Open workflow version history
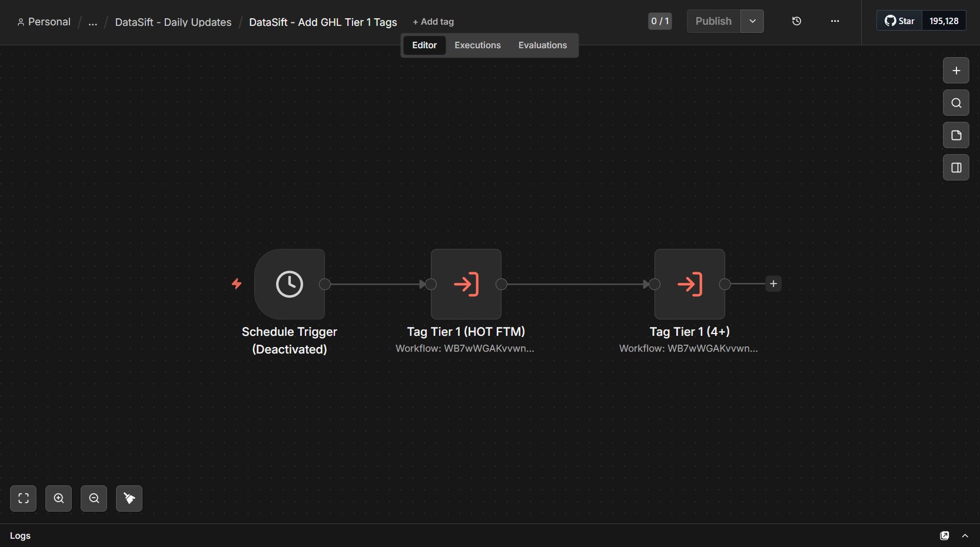Screen dimensions: 980x547 (796, 21)
